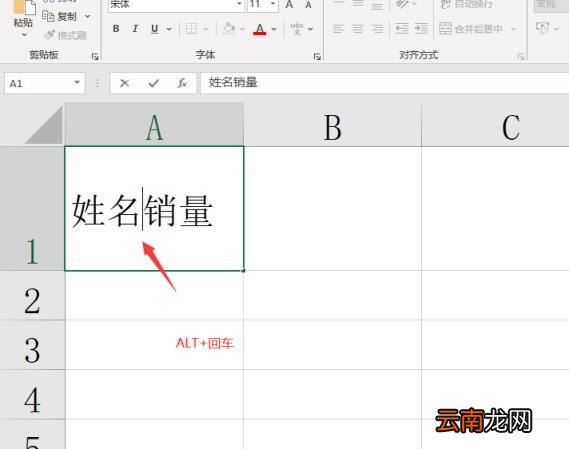Click cell A1 containing 姓名销量
This screenshot has width=569, height=449.
point(154,208)
